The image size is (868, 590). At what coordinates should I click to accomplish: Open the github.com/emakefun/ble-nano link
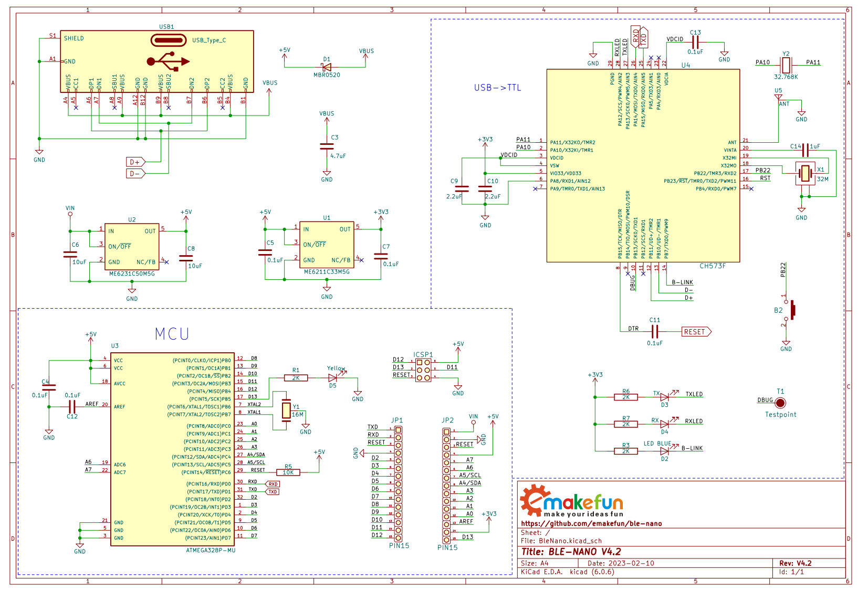pyautogui.click(x=591, y=523)
